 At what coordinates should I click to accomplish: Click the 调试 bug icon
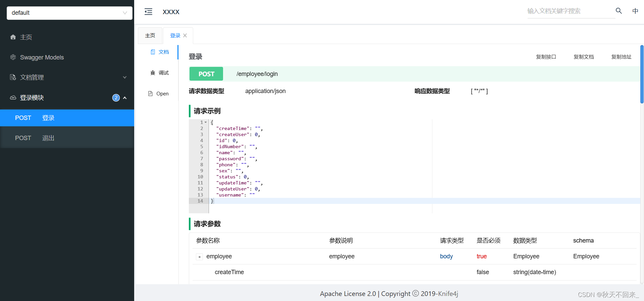(x=153, y=73)
